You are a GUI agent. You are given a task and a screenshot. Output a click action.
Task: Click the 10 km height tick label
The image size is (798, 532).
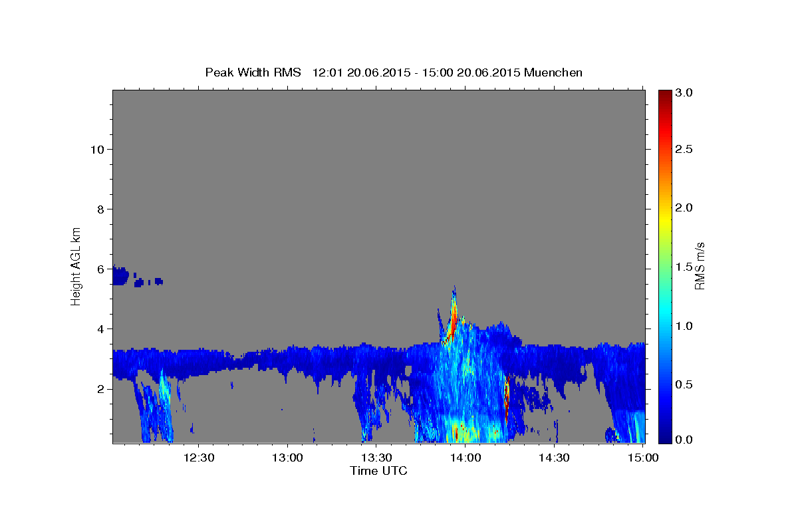(97, 149)
